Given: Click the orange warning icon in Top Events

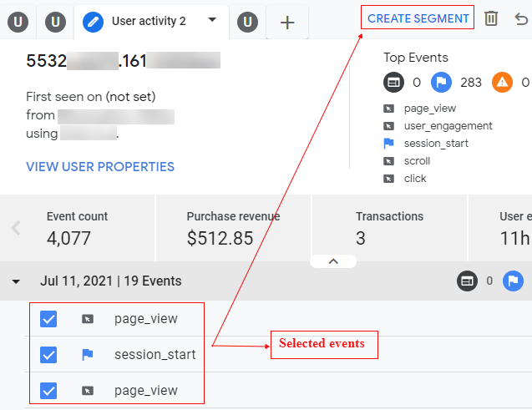Looking at the screenshot, I should (x=502, y=82).
